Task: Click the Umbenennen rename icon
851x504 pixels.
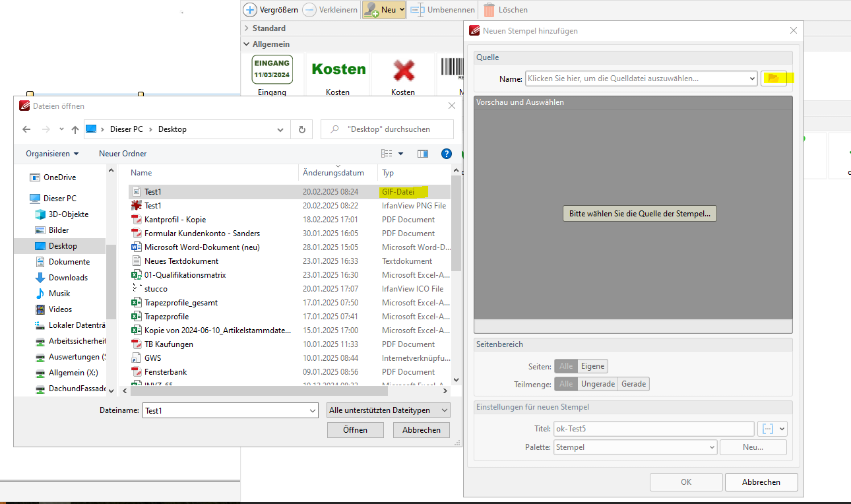Action: click(418, 10)
